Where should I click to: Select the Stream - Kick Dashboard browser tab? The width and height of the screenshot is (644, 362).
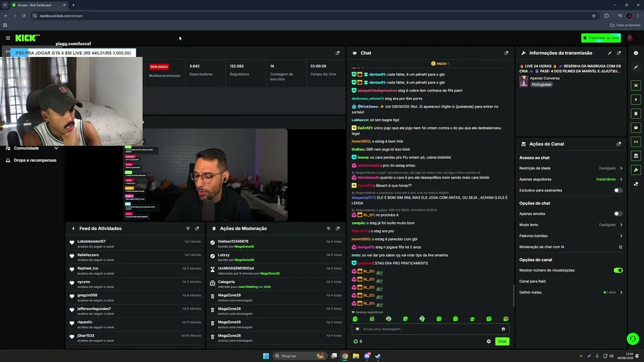pos(39,5)
